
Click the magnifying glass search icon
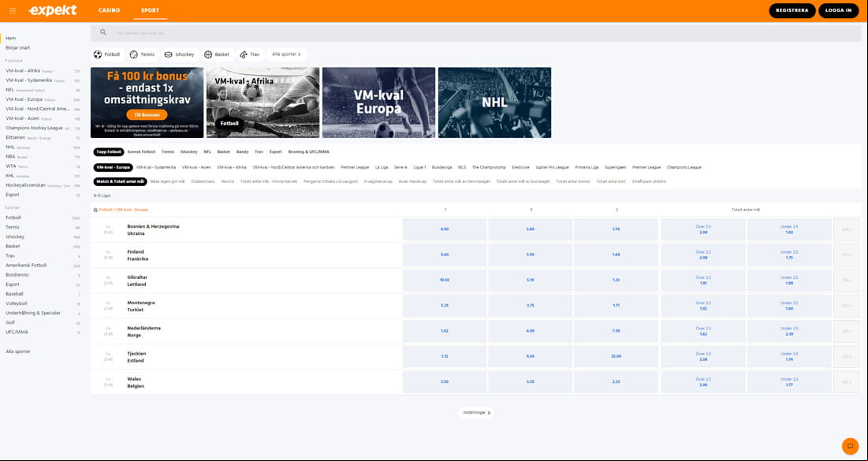(103, 32)
